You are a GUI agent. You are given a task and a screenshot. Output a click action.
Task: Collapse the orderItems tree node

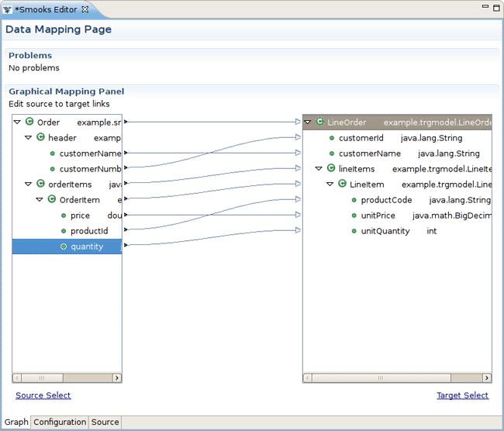point(29,184)
